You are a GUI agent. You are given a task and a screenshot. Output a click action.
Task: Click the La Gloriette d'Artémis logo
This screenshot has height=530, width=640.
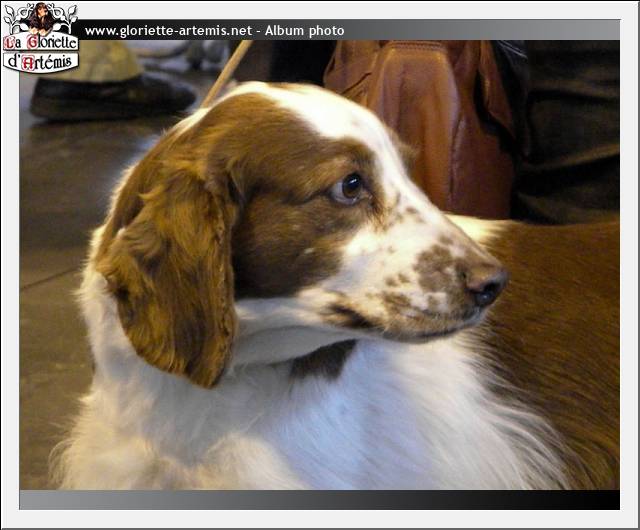(x=40, y=38)
